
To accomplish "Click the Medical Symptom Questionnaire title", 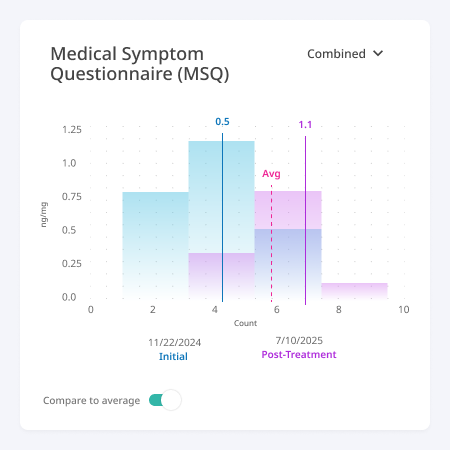I will (140, 64).
